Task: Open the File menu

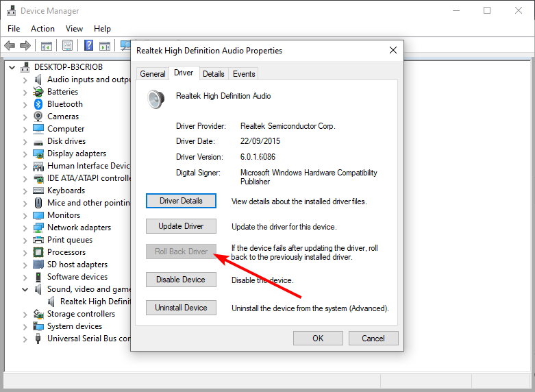Action: 14,29
